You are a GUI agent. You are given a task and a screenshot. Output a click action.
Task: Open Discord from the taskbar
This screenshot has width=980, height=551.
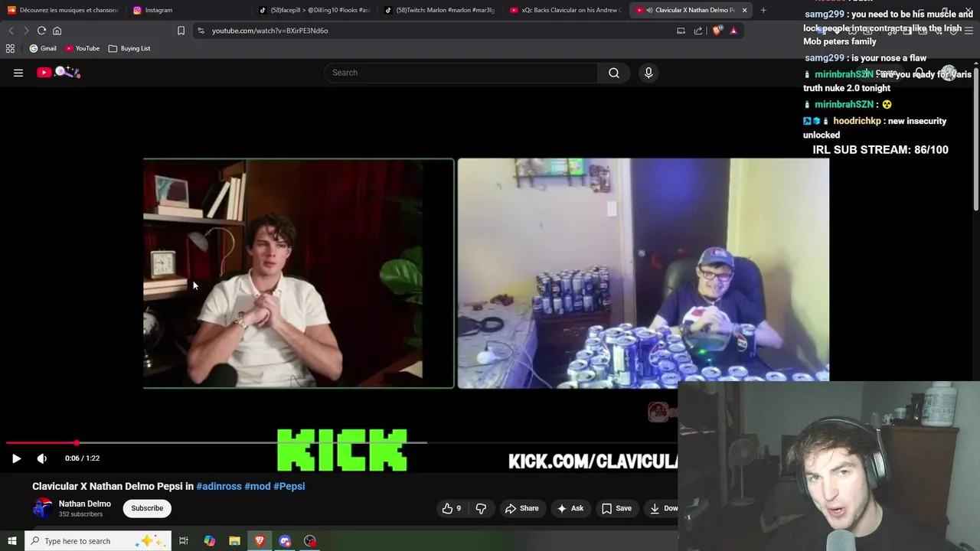(x=285, y=541)
